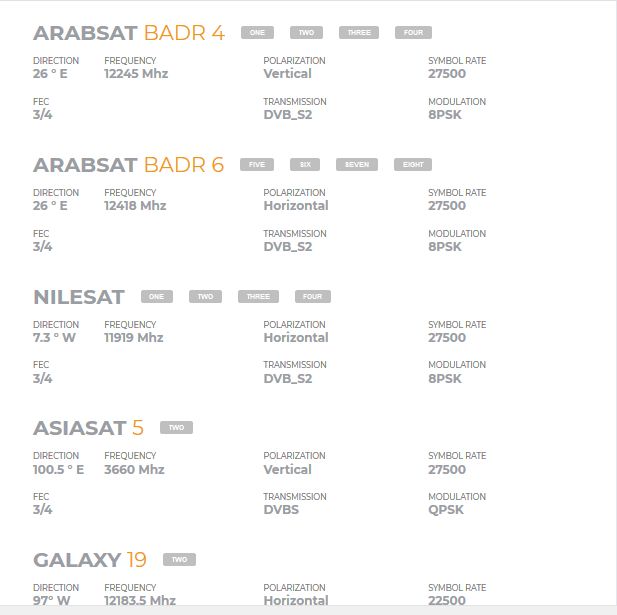Click the FIVE badge beside Arabsat Badr 6
The image size is (617, 615).
256,165
